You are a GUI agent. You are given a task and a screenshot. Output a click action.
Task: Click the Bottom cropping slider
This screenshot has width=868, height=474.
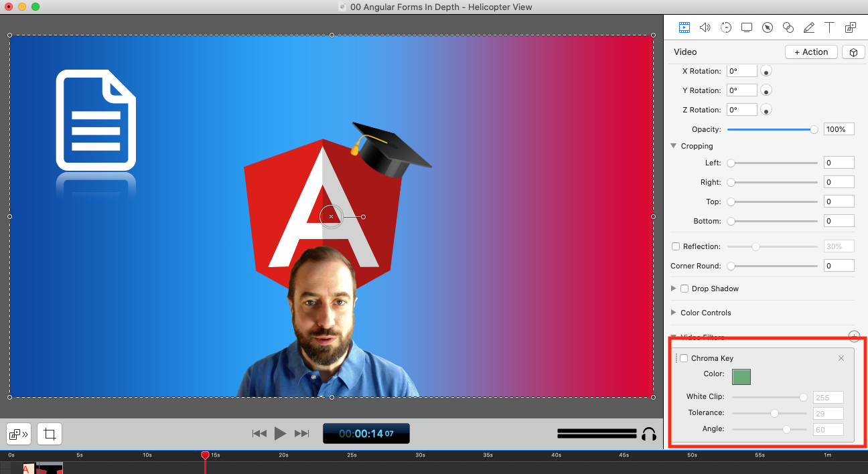click(x=773, y=221)
